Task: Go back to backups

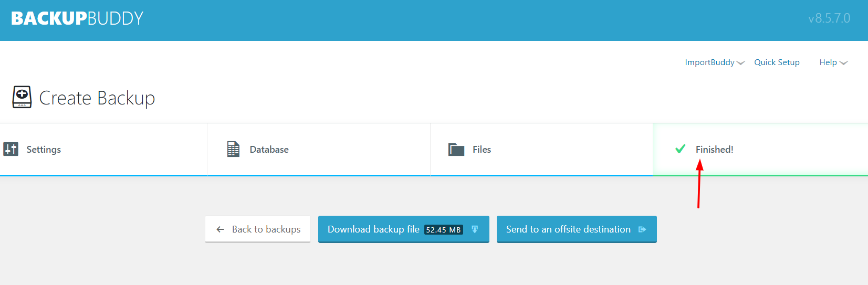Action: 258,229
